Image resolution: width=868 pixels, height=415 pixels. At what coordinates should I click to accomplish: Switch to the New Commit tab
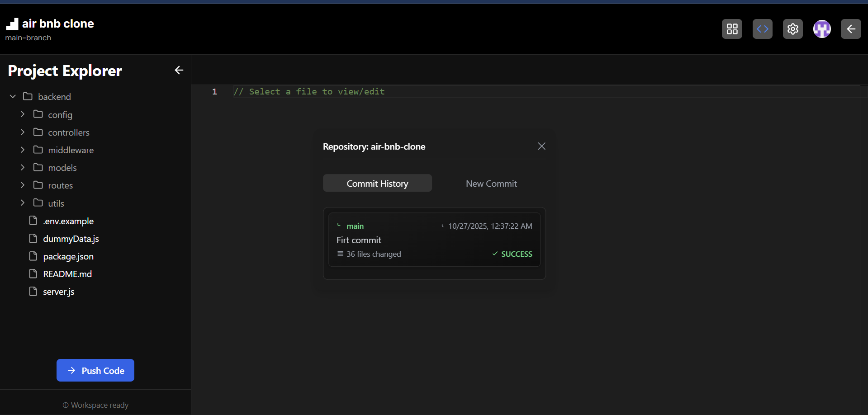491,183
